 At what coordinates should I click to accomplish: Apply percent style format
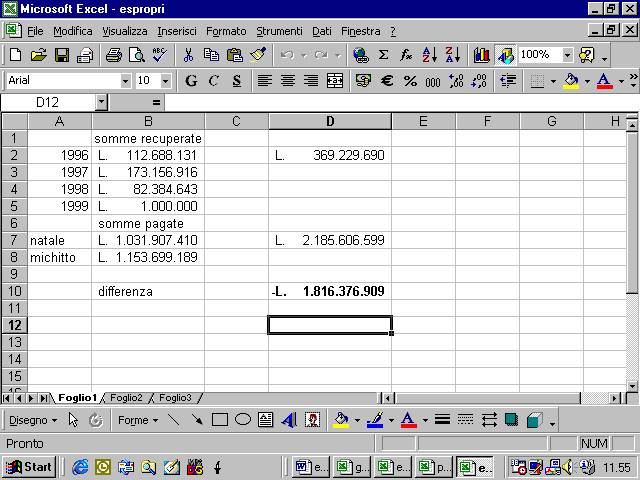point(410,81)
